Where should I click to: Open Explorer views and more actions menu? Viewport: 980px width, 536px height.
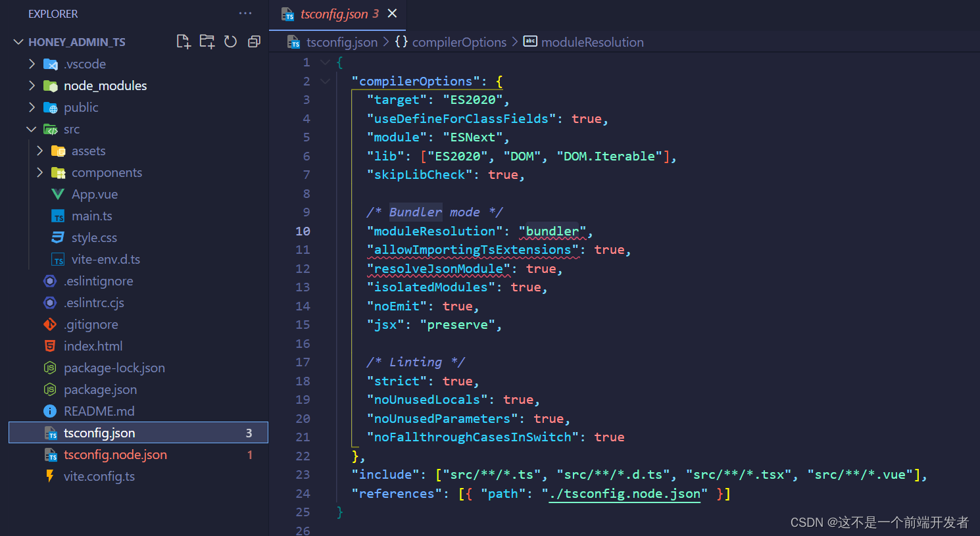pyautogui.click(x=245, y=13)
